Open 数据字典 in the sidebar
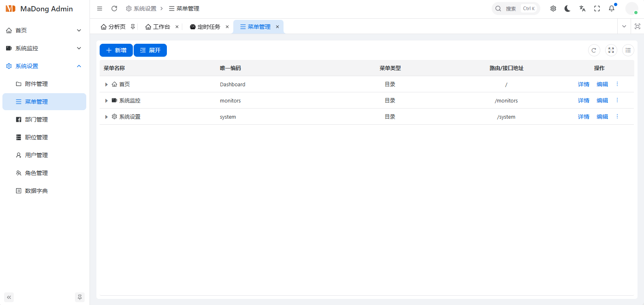Viewport: 644px width, 305px height. tap(45, 191)
